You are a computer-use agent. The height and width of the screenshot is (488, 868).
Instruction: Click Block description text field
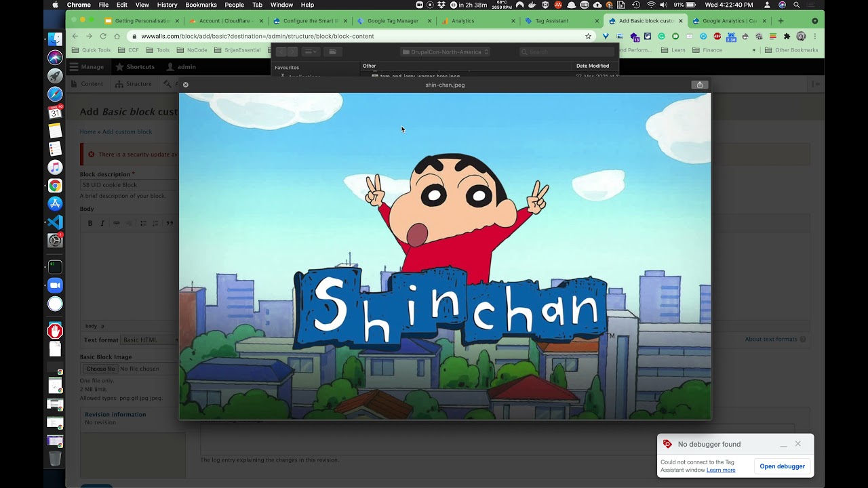pos(129,184)
